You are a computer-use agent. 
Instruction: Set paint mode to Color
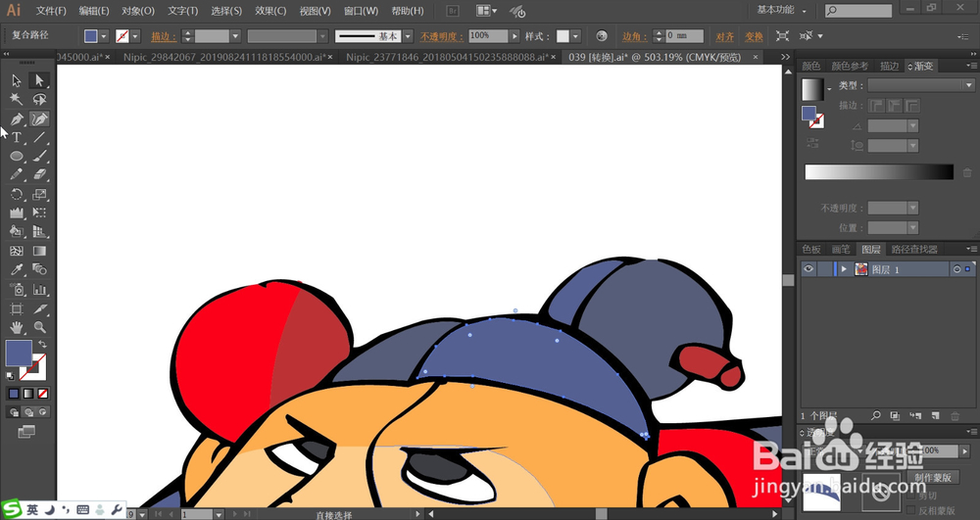(x=14, y=394)
